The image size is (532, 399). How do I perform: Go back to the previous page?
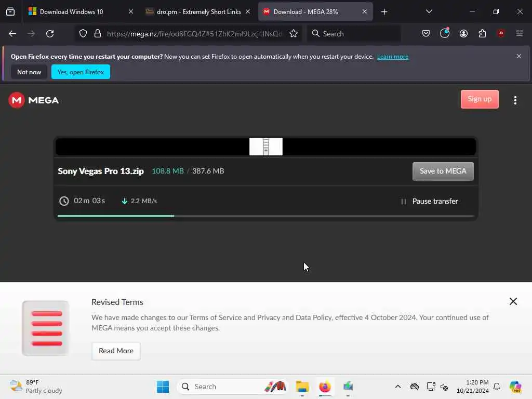pos(12,34)
